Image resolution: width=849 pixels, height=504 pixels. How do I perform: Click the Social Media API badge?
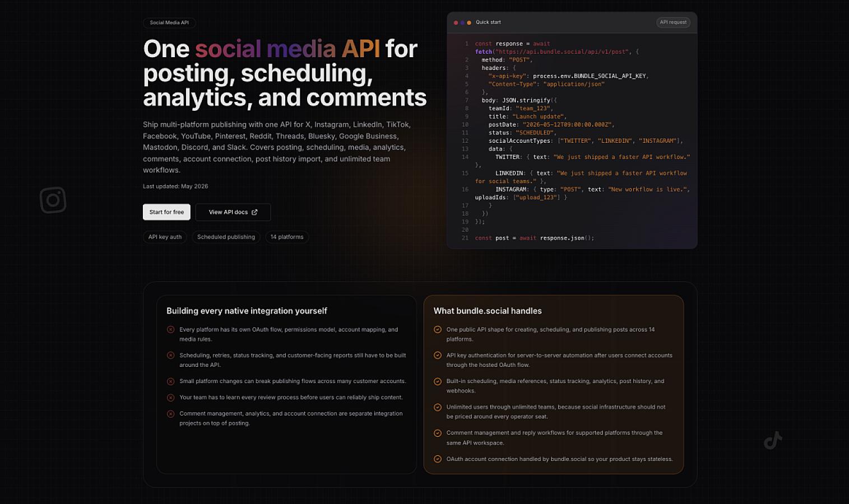click(x=169, y=23)
